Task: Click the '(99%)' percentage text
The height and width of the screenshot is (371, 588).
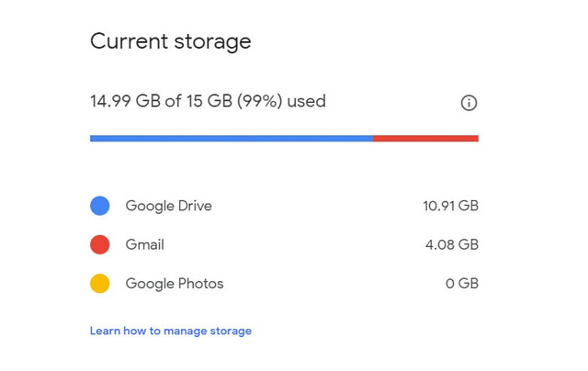Action: (x=259, y=101)
